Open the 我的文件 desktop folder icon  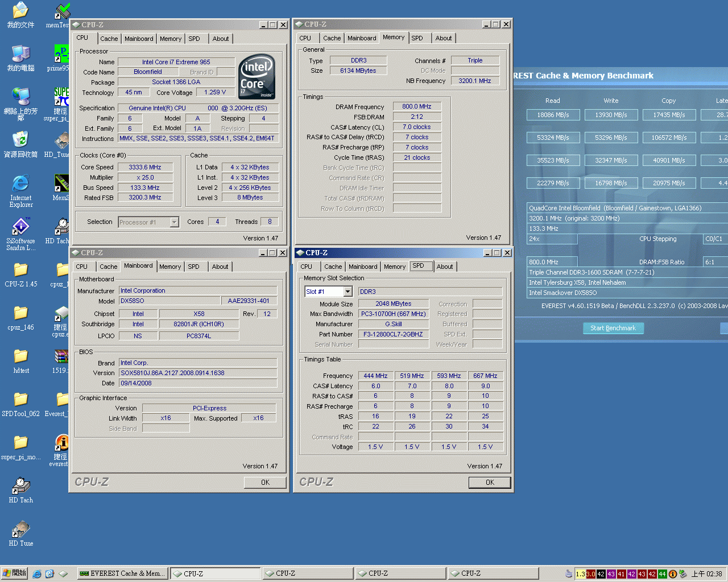[20, 15]
